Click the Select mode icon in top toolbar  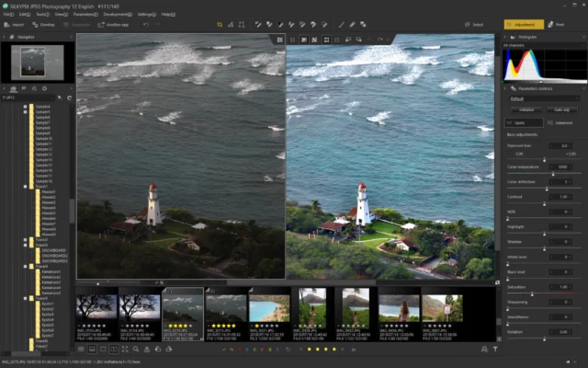tap(468, 25)
